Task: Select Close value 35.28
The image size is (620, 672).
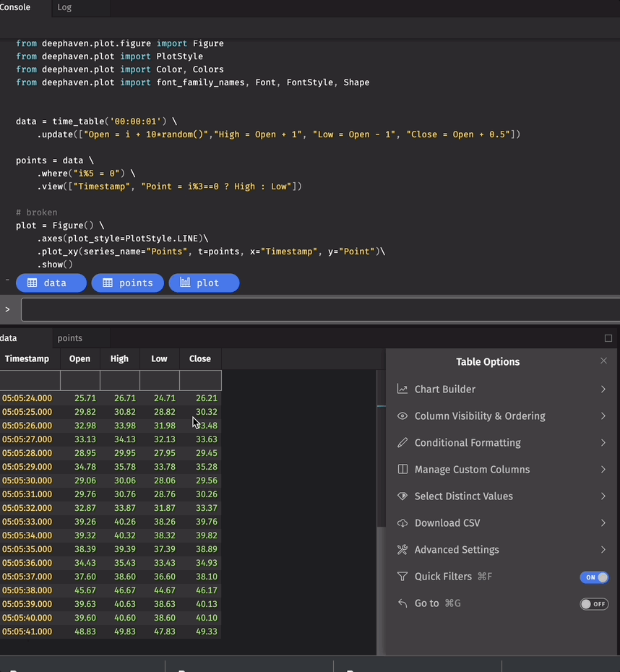Action: click(x=201, y=467)
